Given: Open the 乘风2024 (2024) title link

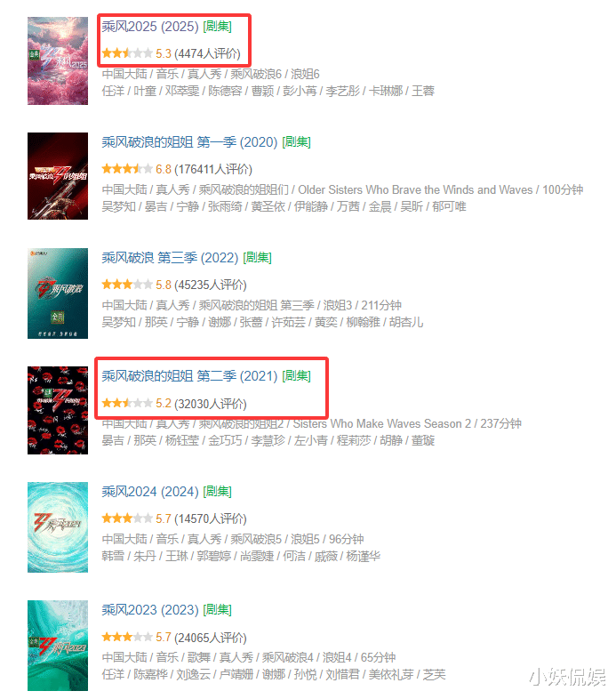Looking at the screenshot, I should (150, 492).
